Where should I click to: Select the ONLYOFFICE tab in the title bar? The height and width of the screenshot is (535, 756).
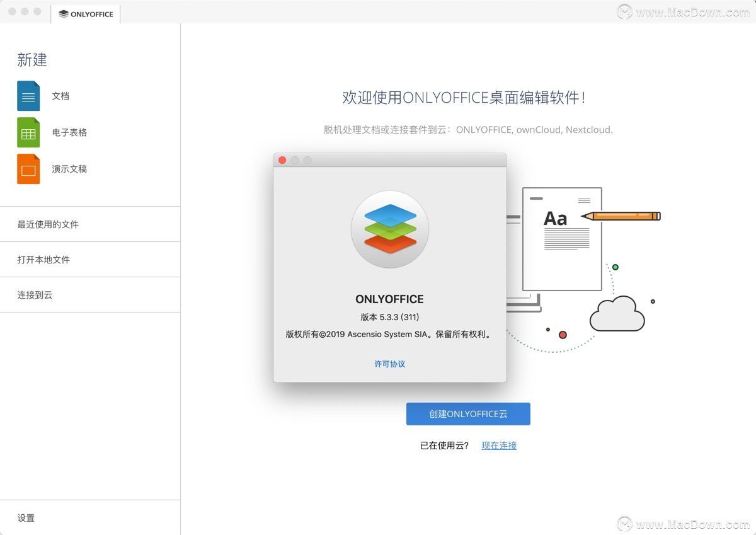click(86, 14)
